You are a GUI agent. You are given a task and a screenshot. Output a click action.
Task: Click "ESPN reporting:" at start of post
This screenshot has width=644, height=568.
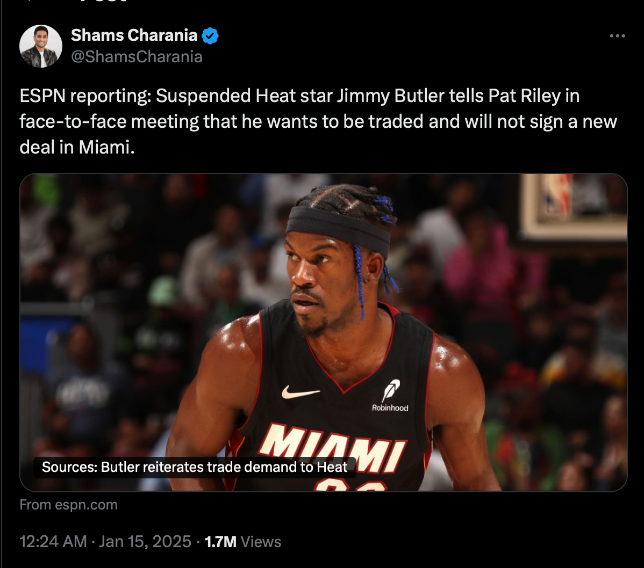[85, 96]
